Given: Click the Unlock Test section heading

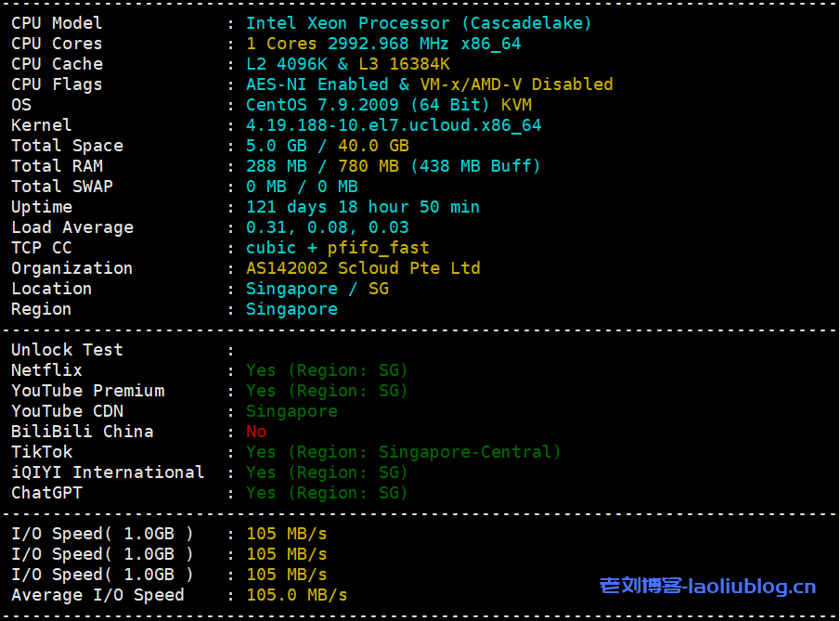Looking at the screenshot, I should [x=67, y=350].
